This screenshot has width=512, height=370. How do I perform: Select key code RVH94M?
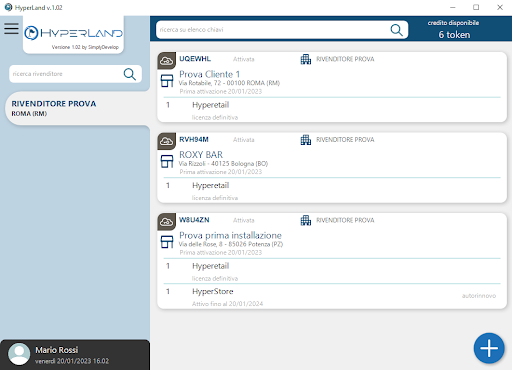[194, 140]
